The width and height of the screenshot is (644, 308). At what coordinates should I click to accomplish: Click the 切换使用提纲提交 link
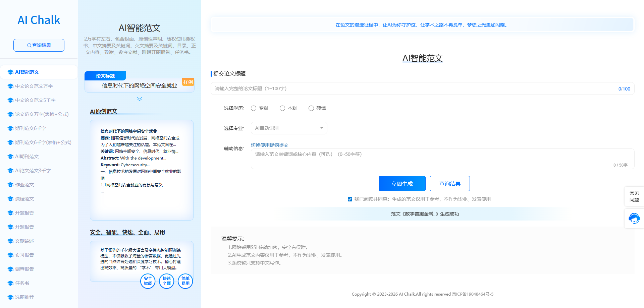(270, 145)
